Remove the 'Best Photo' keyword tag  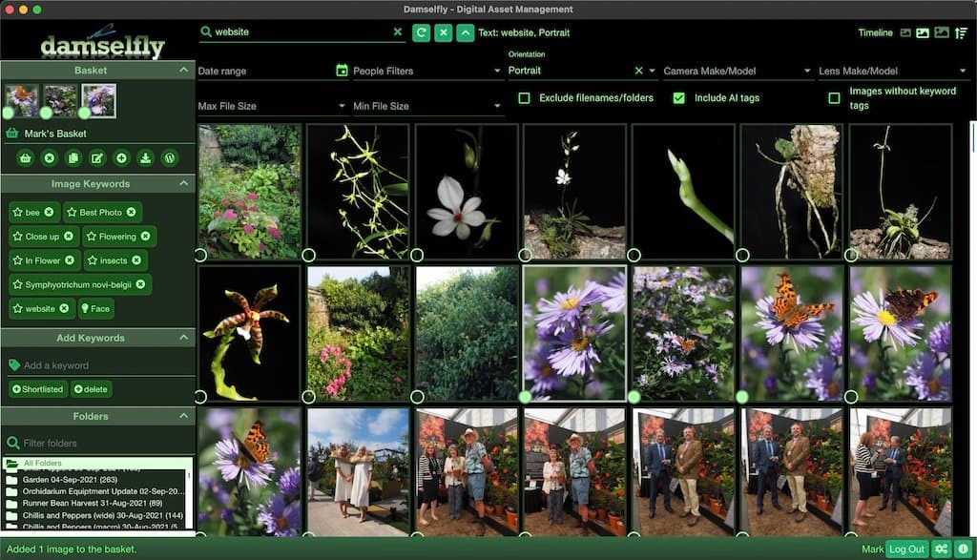point(132,212)
